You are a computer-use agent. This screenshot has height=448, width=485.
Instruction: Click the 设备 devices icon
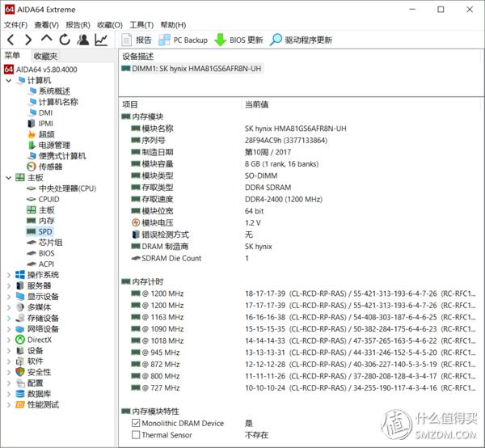20,350
